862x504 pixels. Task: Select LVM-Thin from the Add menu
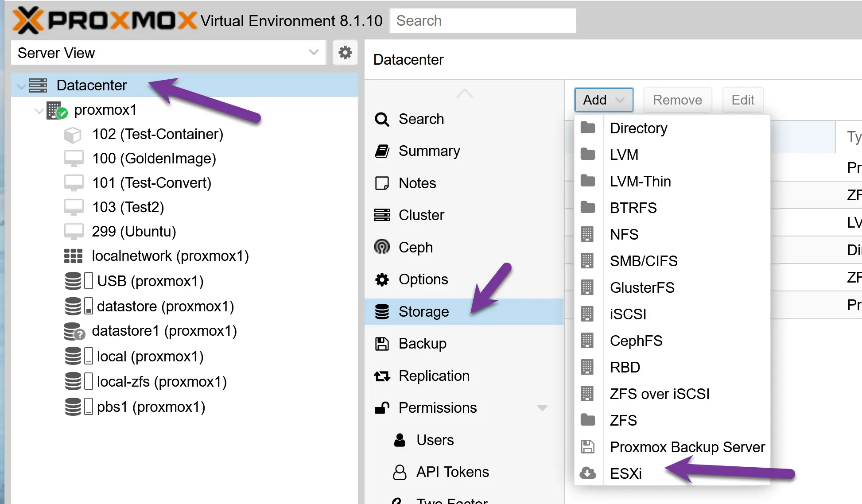[640, 181]
